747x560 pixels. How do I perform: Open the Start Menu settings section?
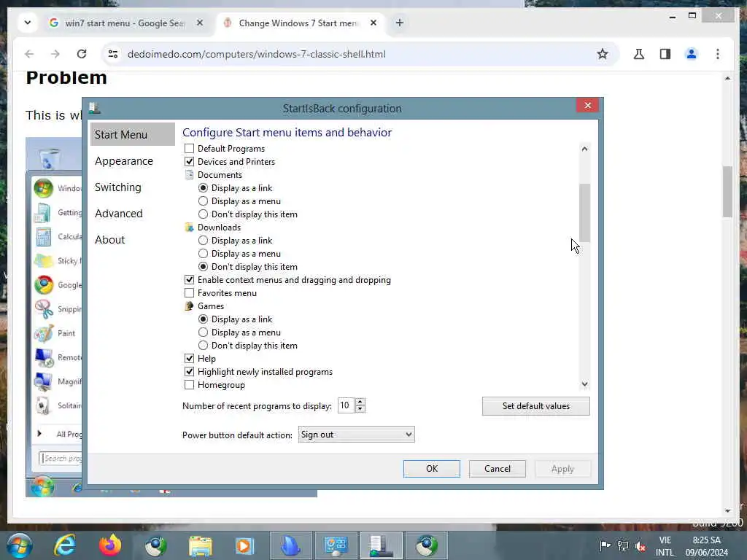(x=133, y=135)
